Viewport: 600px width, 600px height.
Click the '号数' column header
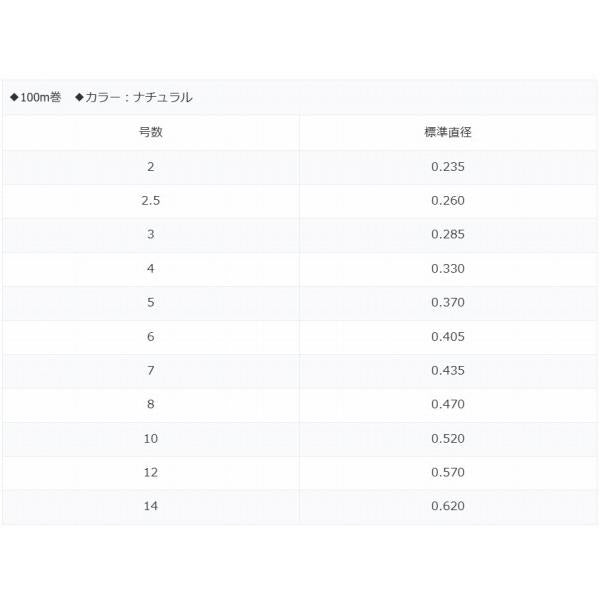(151, 132)
